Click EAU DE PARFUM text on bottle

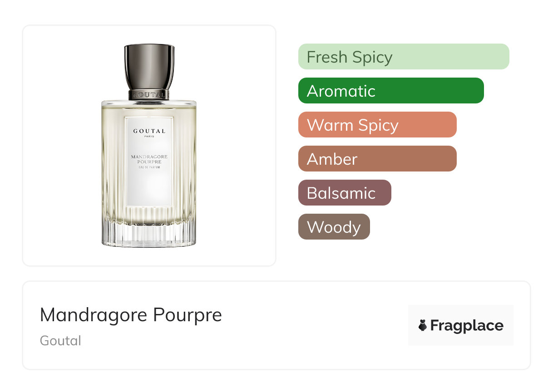[x=149, y=168]
